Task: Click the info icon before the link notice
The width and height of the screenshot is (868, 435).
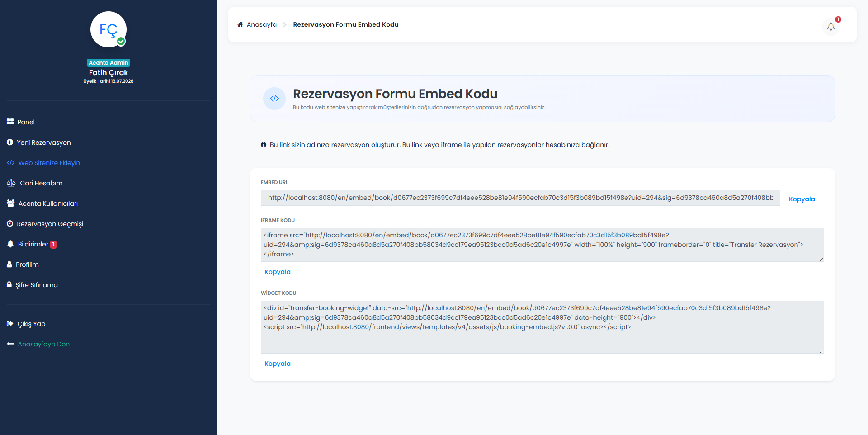Action: [x=264, y=145]
